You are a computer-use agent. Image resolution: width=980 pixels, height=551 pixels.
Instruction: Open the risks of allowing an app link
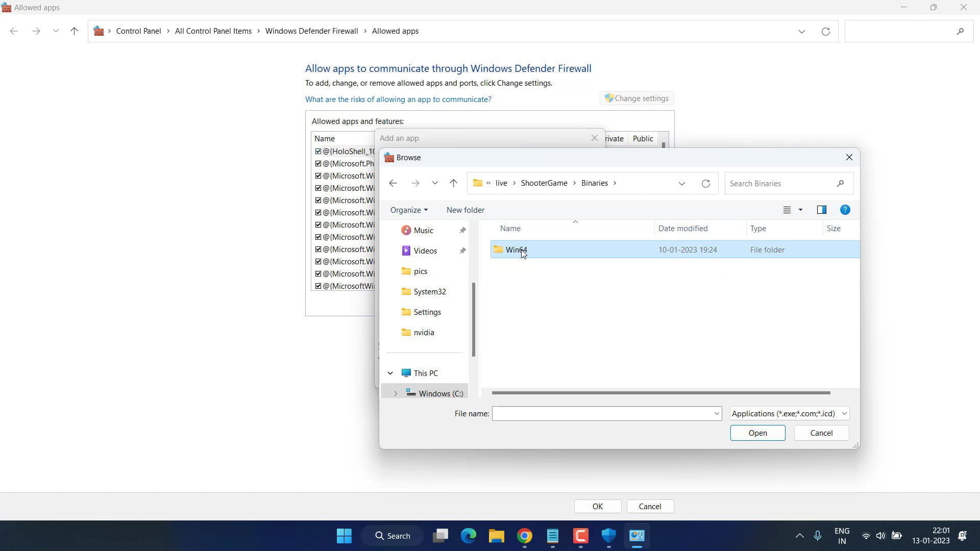(x=398, y=99)
